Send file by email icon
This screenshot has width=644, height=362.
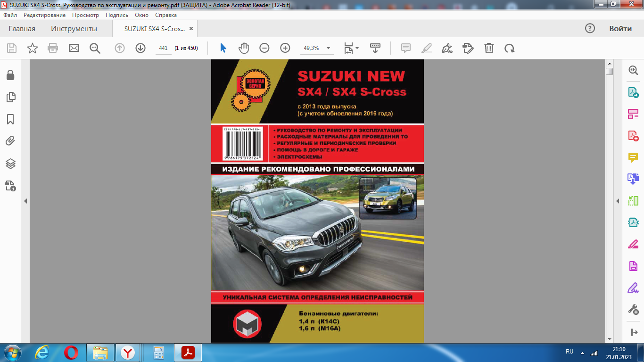point(74,48)
